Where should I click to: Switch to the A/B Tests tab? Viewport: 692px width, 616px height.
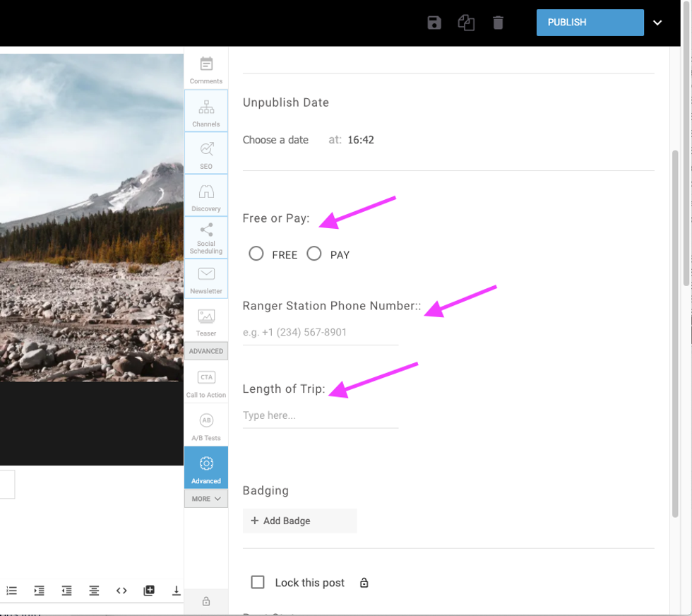[x=206, y=426]
